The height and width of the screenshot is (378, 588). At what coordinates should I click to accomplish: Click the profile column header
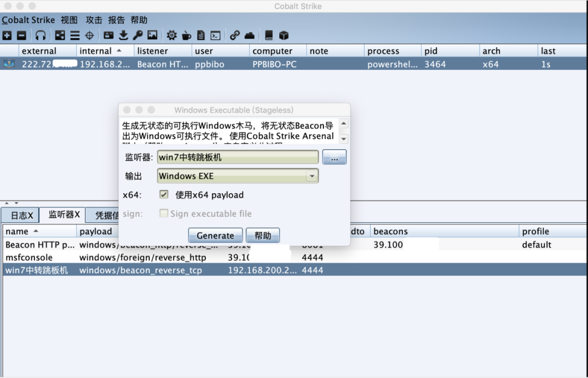[553, 231]
